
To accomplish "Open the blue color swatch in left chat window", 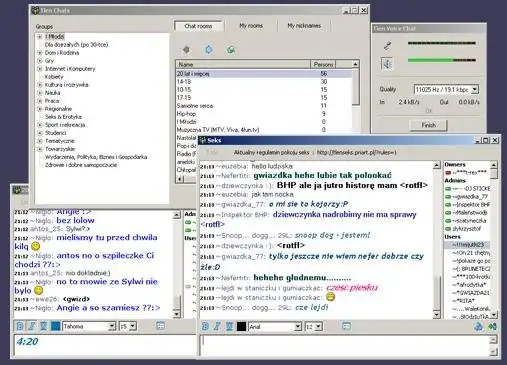I will pos(56,326).
